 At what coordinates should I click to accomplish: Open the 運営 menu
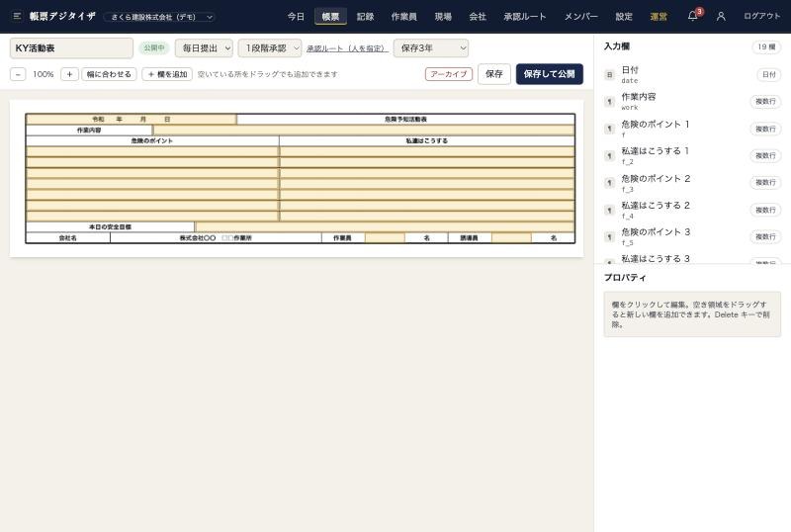659,16
